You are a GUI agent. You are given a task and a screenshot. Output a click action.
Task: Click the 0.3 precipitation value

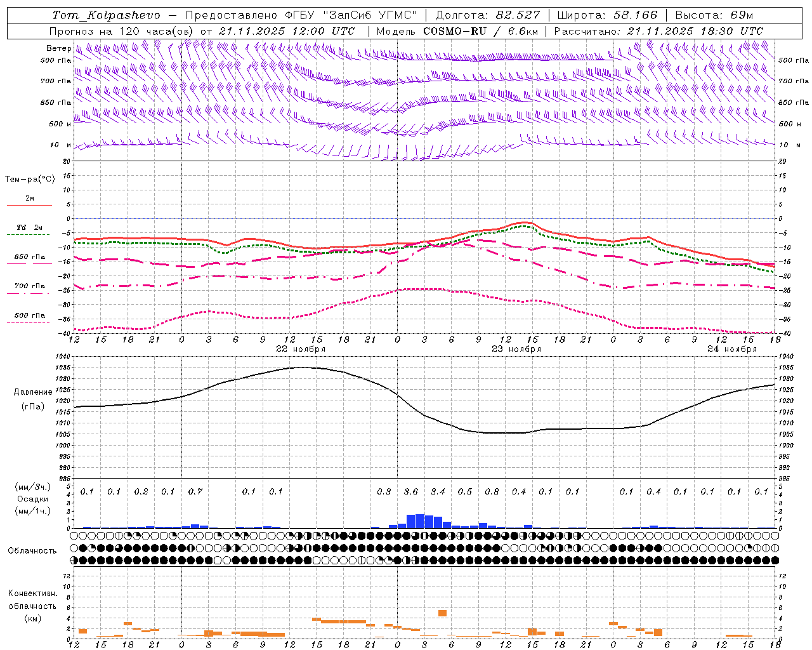[x=384, y=492]
